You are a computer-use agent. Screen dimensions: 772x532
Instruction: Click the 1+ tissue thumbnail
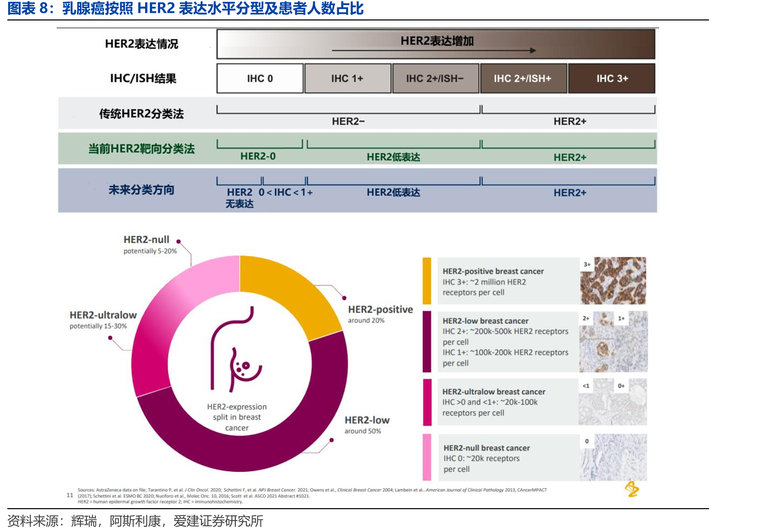coord(631,341)
